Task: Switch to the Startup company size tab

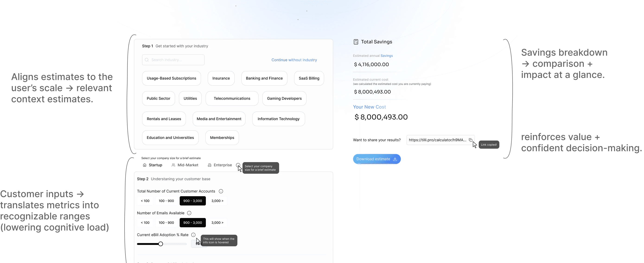Action: pos(153,165)
